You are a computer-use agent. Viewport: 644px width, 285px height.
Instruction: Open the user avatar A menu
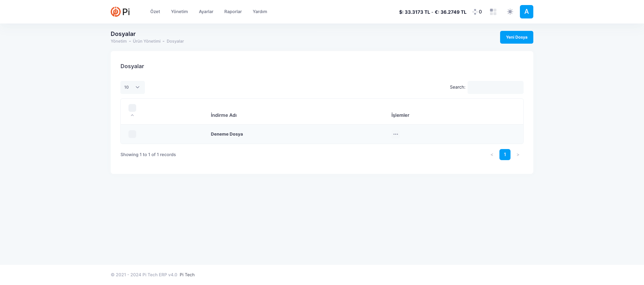pos(526,12)
